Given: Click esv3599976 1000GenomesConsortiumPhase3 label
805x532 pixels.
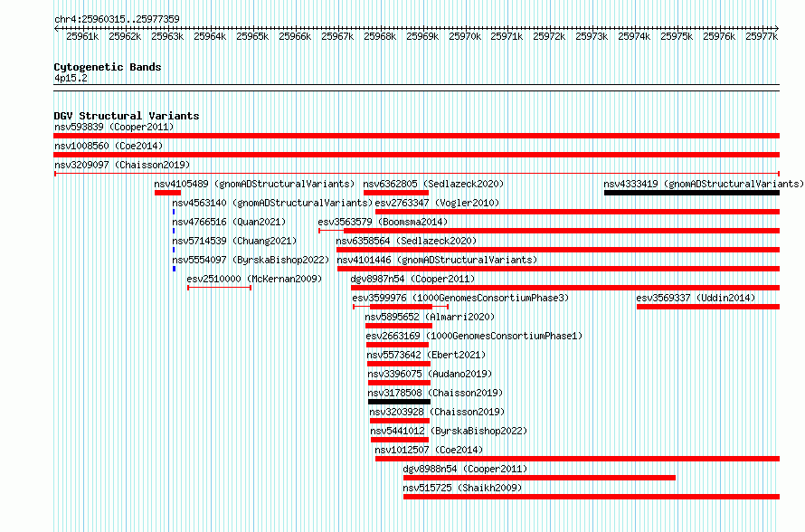Looking at the screenshot, I should 460,298.
